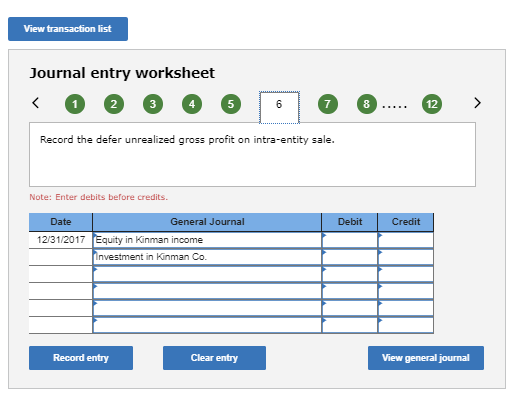Click the third row Debit field
527x412 pixels.
(x=350, y=274)
